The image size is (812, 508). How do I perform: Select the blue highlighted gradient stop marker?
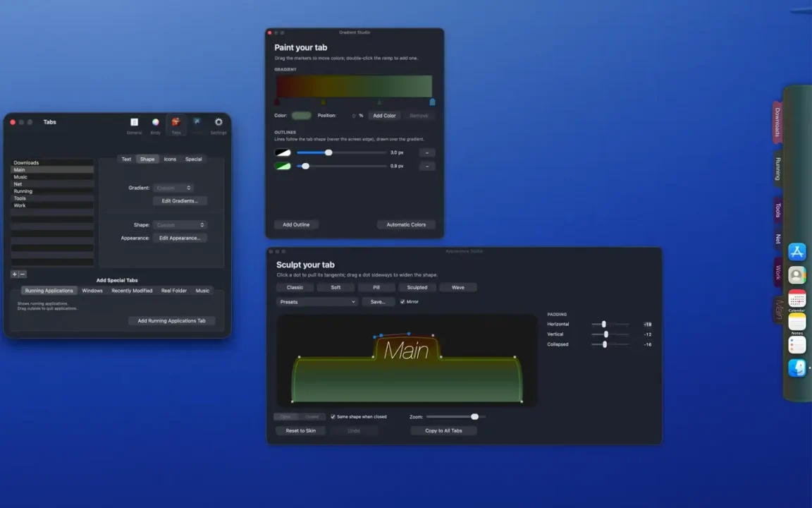432,102
